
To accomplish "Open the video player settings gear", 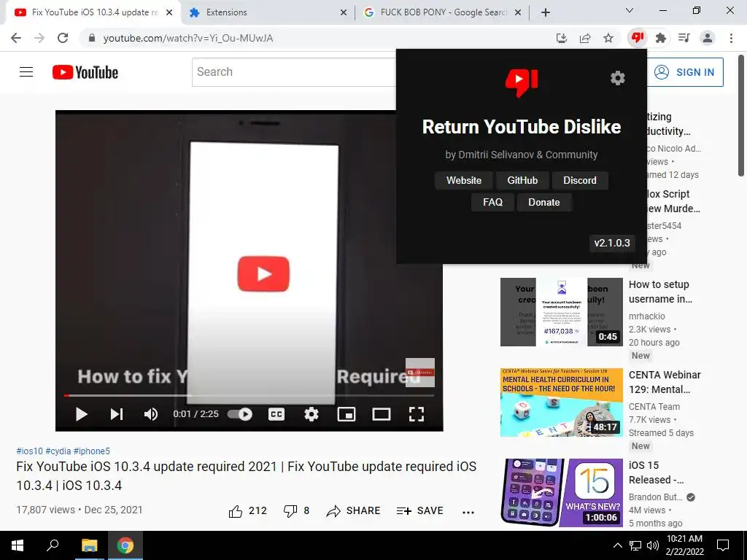I will (311, 414).
